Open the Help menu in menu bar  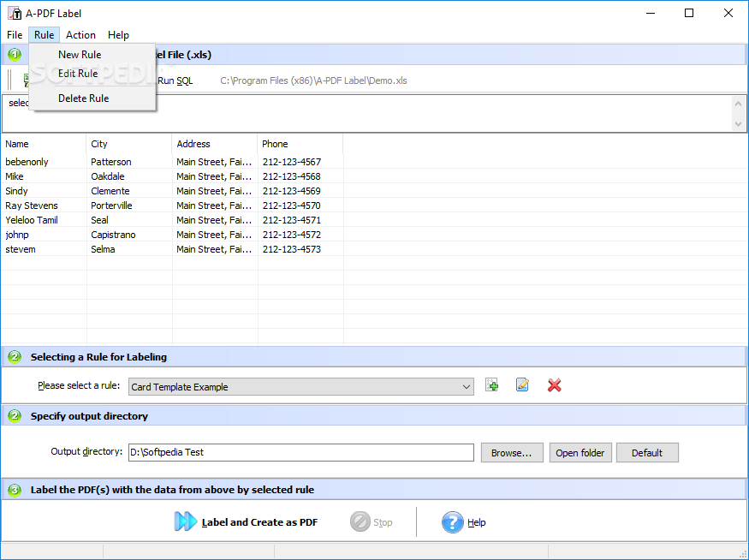tap(118, 35)
